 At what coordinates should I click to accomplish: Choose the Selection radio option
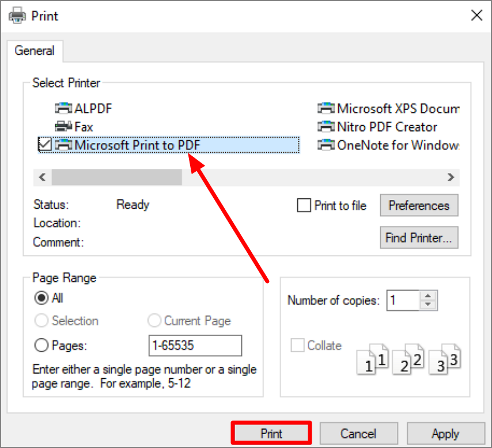point(41,321)
